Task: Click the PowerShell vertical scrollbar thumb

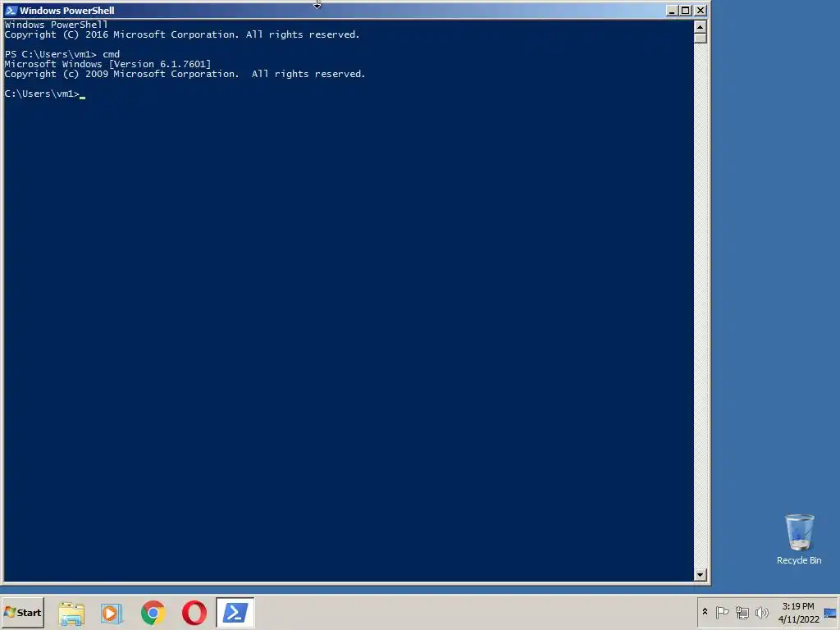Action: [701, 38]
